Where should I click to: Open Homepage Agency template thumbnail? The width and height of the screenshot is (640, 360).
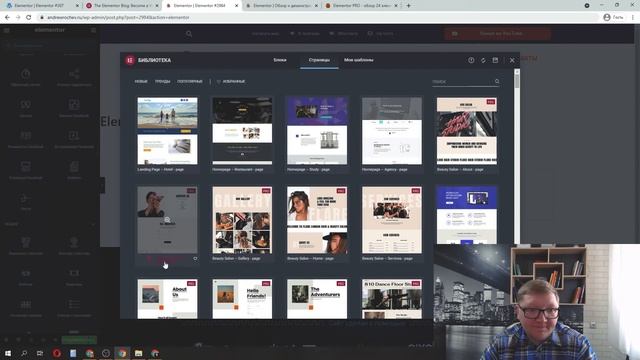(x=392, y=131)
